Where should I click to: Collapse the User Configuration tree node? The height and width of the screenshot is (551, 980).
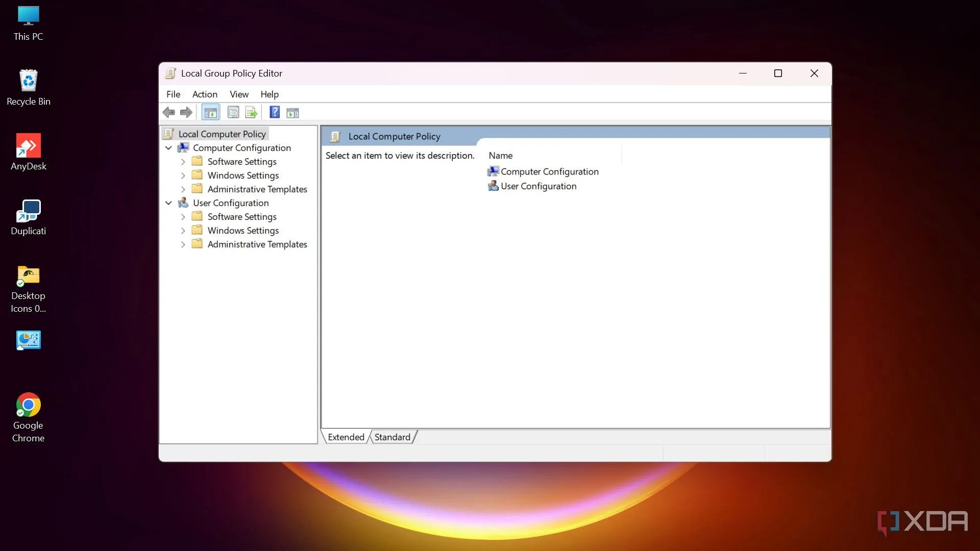point(168,203)
